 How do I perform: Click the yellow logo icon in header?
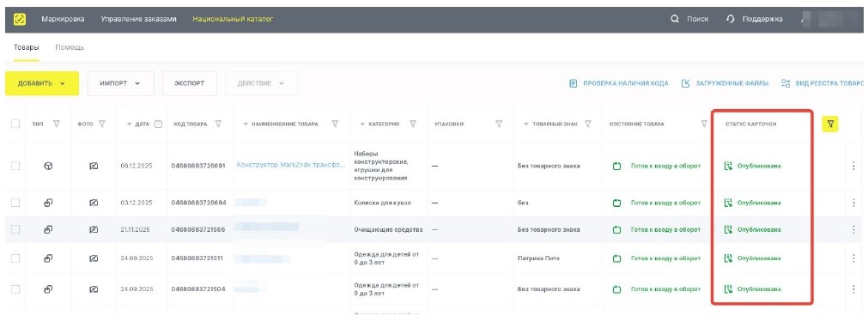click(20, 20)
